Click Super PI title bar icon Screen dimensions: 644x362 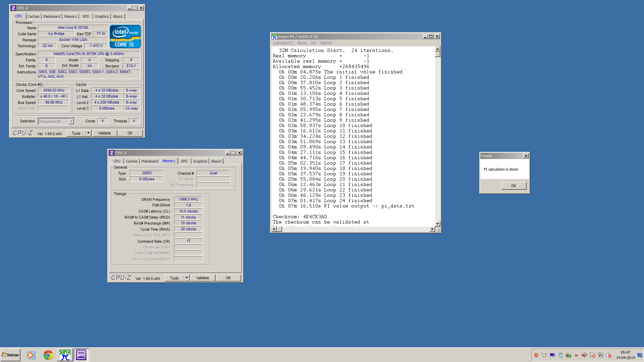pos(274,36)
